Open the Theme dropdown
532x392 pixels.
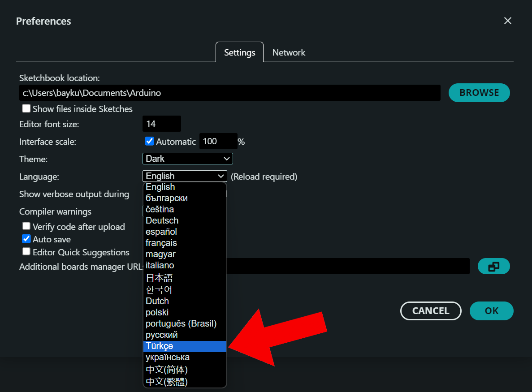pos(187,158)
